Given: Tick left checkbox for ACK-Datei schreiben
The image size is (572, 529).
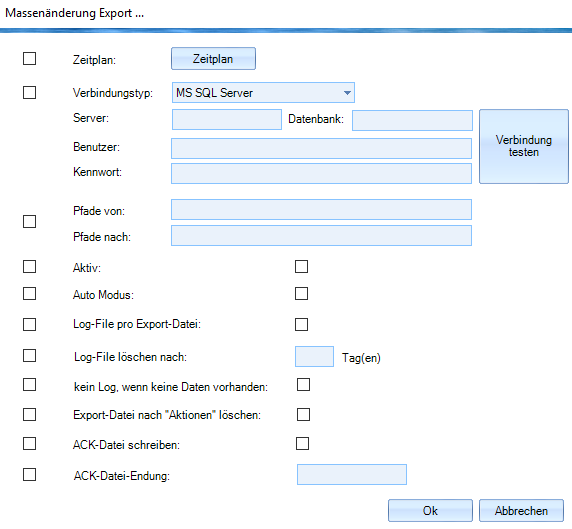Looking at the screenshot, I should click(30, 444).
